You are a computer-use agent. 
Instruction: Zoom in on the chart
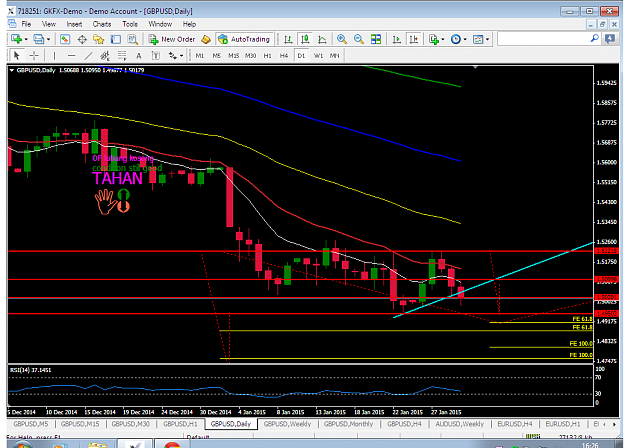point(342,39)
